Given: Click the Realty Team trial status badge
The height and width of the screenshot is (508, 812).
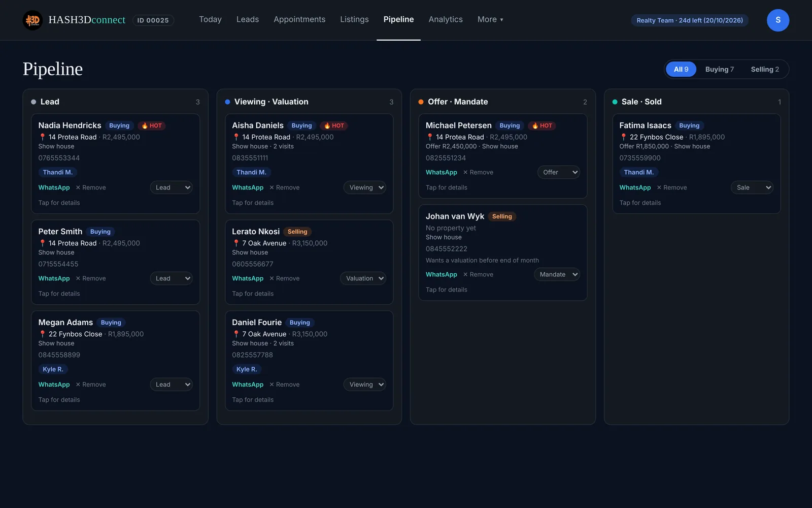Looking at the screenshot, I should [x=690, y=20].
